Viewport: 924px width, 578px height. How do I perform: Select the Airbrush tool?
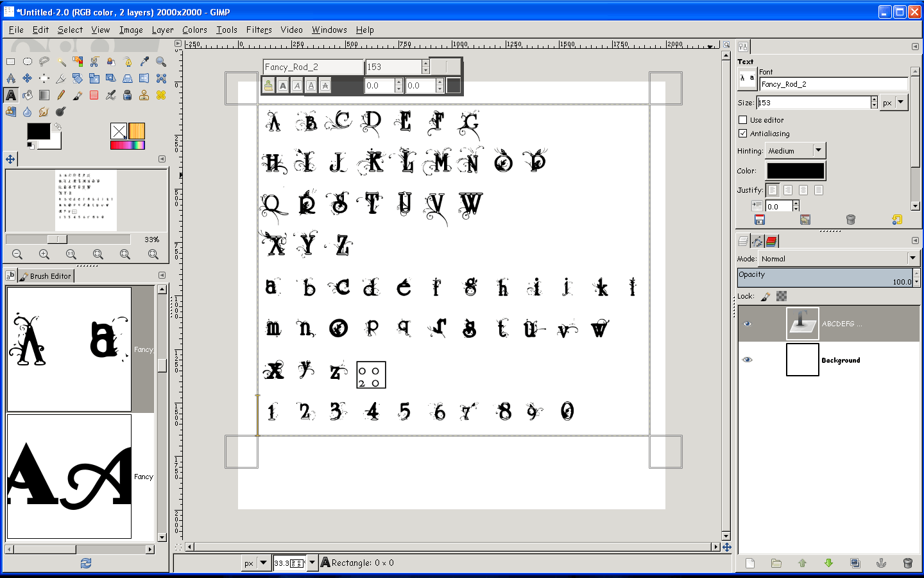click(x=111, y=95)
